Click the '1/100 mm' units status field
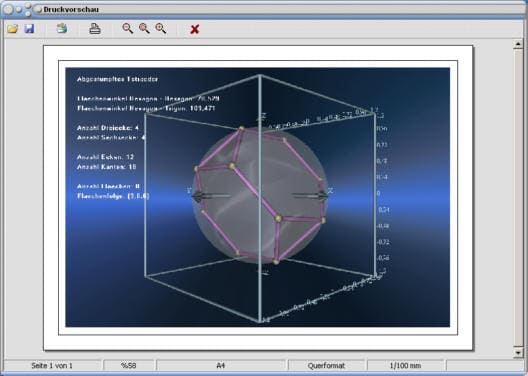The width and height of the screenshot is (528, 376). 405,366
